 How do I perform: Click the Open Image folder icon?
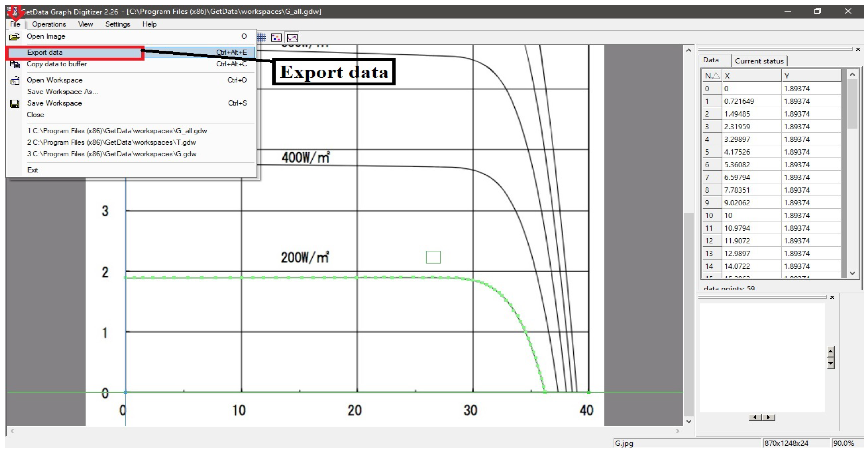(x=14, y=36)
